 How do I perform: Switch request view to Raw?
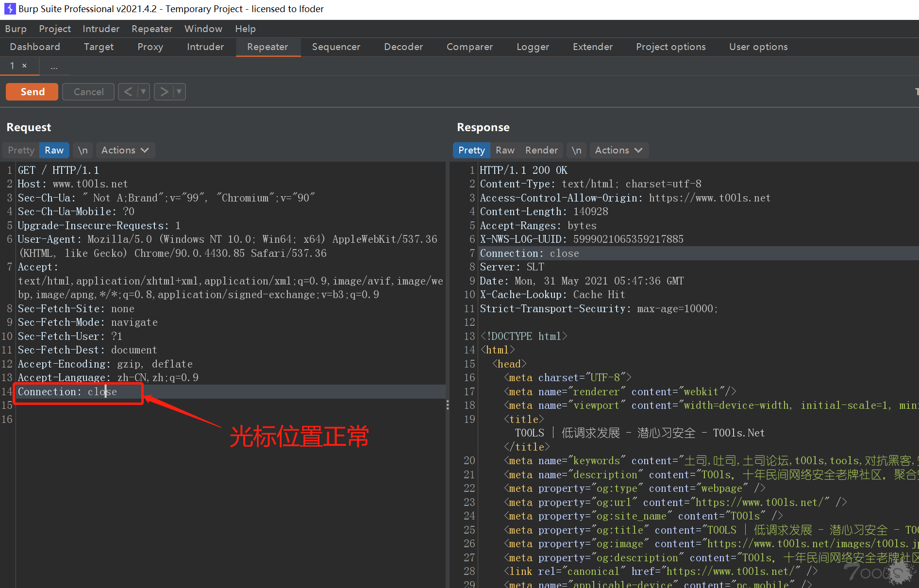(x=54, y=151)
